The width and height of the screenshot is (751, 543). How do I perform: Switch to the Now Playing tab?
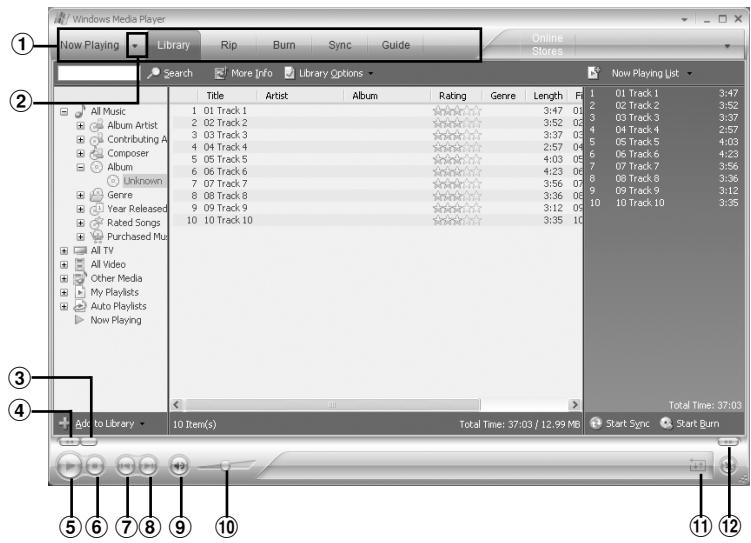90,45
